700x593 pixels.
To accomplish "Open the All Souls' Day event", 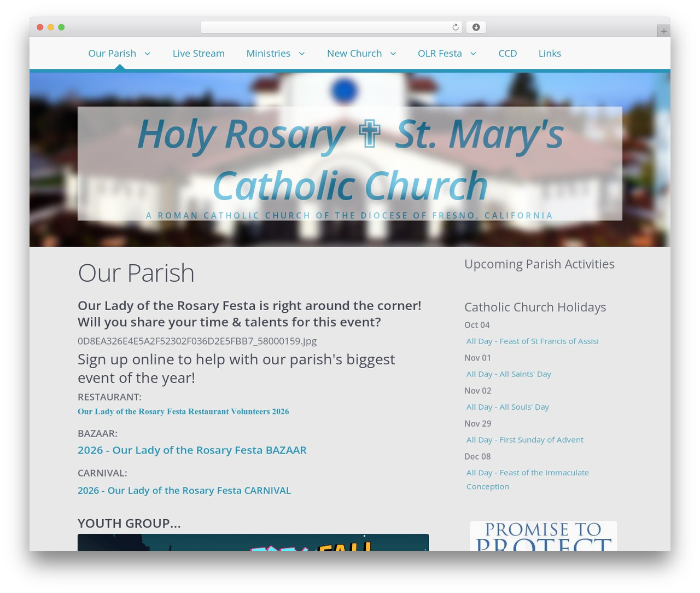I will tap(507, 406).
